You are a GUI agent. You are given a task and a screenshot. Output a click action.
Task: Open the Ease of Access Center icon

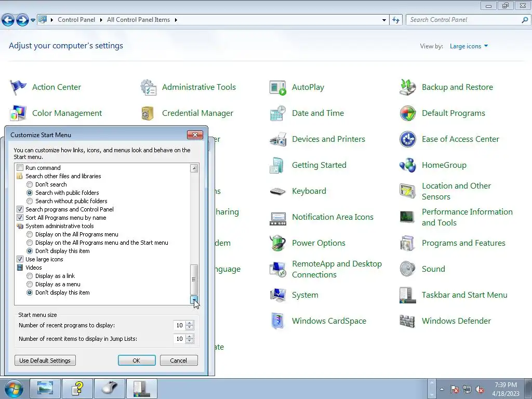click(x=407, y=139)
